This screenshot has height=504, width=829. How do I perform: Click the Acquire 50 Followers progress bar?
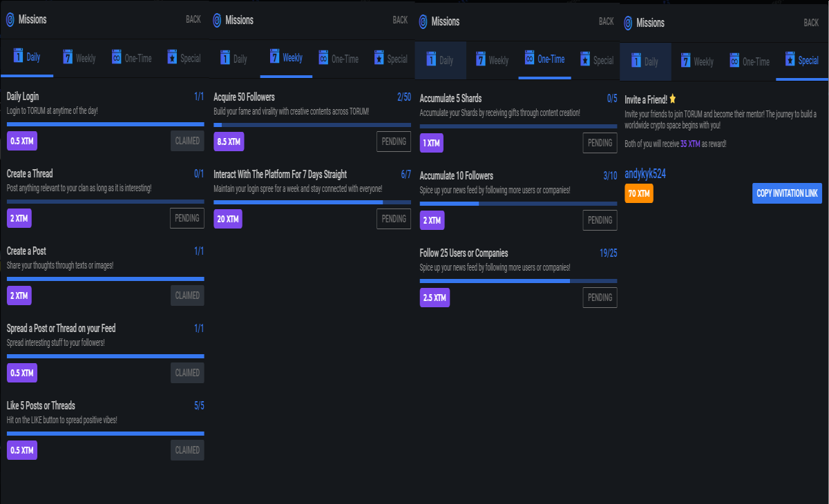point(312,125)
